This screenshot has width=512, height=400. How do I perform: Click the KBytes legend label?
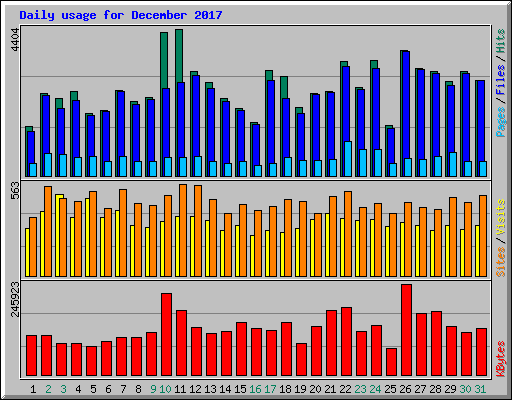click(501, 359)
